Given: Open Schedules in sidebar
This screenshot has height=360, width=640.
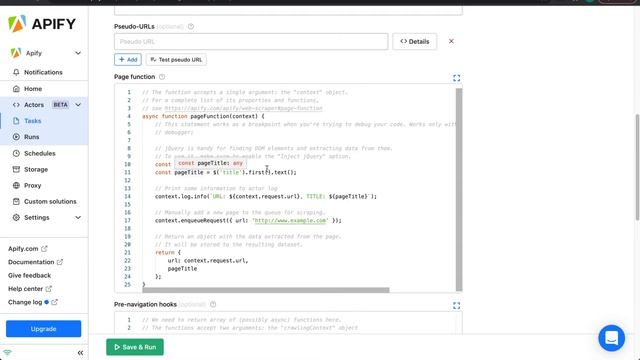Looking at the screenshot, I should click(40, 153).
